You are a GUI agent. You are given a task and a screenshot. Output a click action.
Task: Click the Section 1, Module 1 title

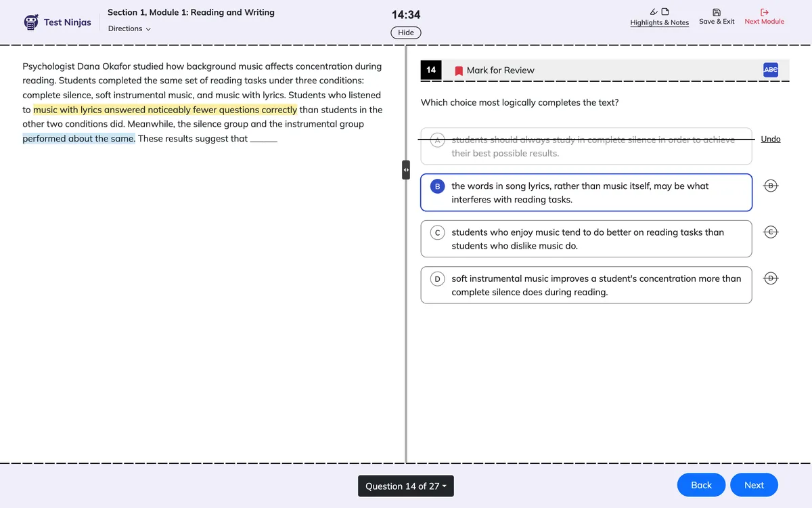point(191,12)
